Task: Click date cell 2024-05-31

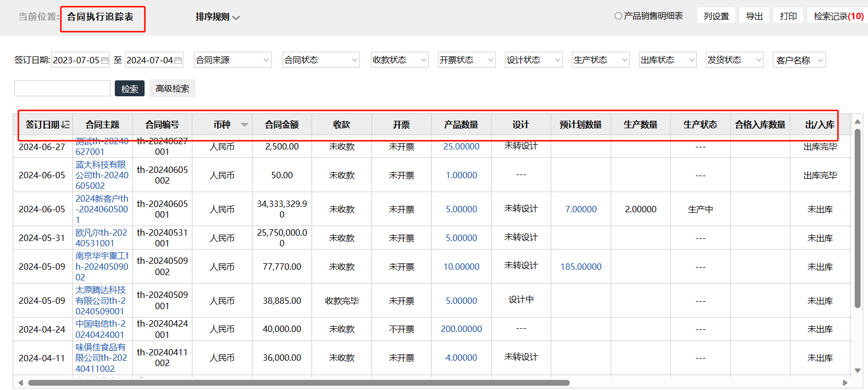Action: pyautogui.click(x=42, y=238)
